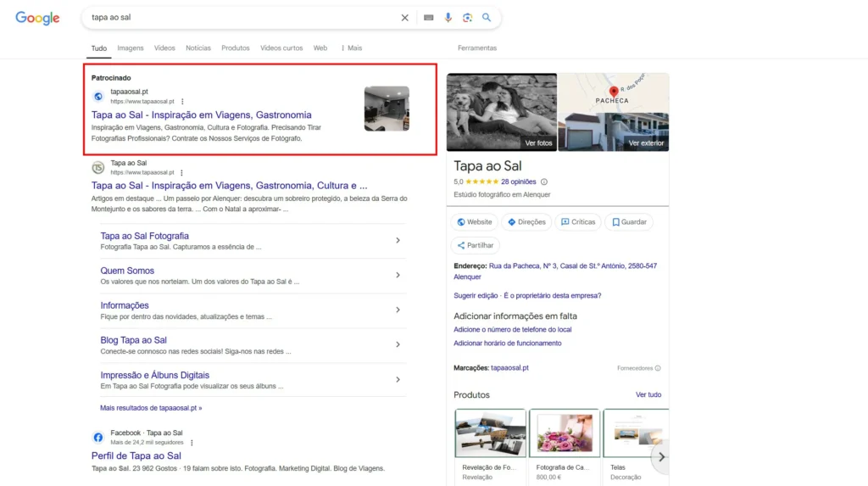Screen dimensions: 868x486
Task: Open the 'Revelação de Fo...' product card
Action: pyautogui.click(x=491, y=445)
